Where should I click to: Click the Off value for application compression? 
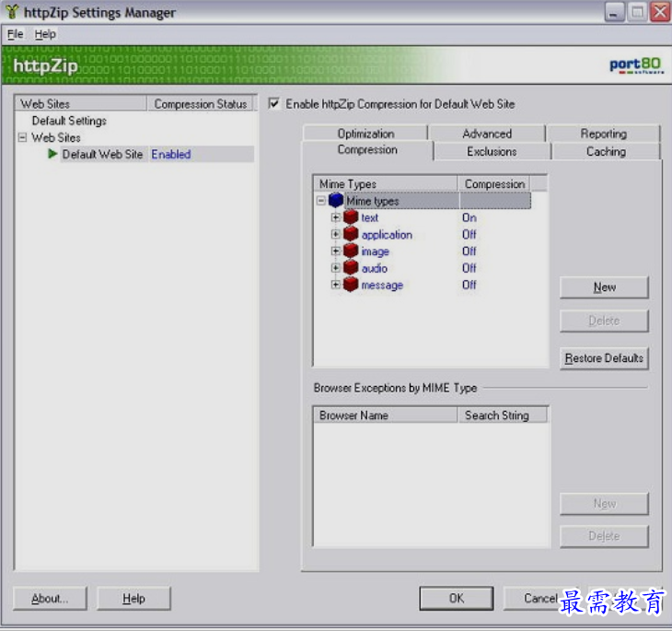469,234
